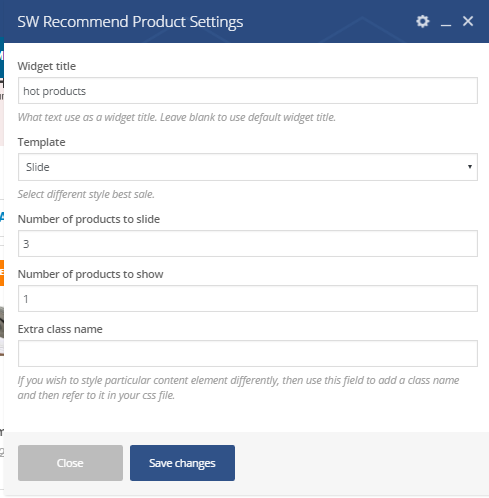Click the 'Extra class name' label

tap(60, 329)
